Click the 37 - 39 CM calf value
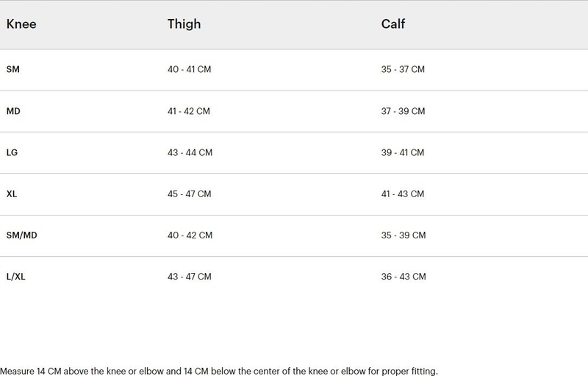The height and width of the screenshot is (376, 588). [x=403, y=111]
